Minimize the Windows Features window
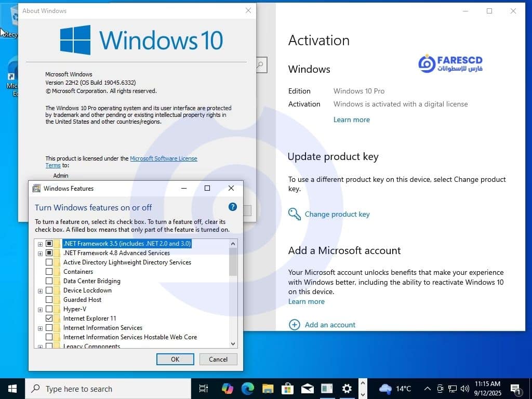The width and height of the screenshot is (532, 399). point(184,188)
